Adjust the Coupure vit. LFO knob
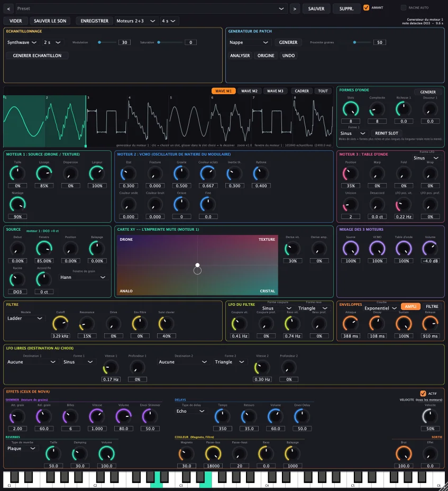The width and height of the screenshot is (448, 491). pos(240,324)
